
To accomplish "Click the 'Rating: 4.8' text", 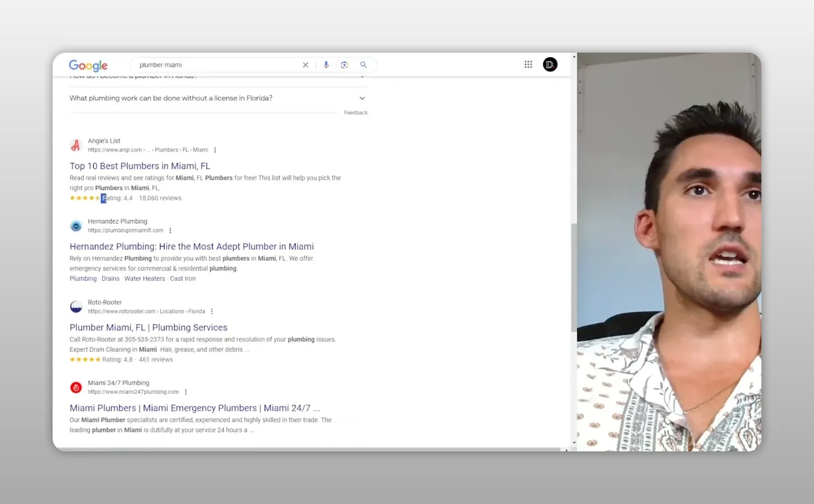I will click(117, 359).
